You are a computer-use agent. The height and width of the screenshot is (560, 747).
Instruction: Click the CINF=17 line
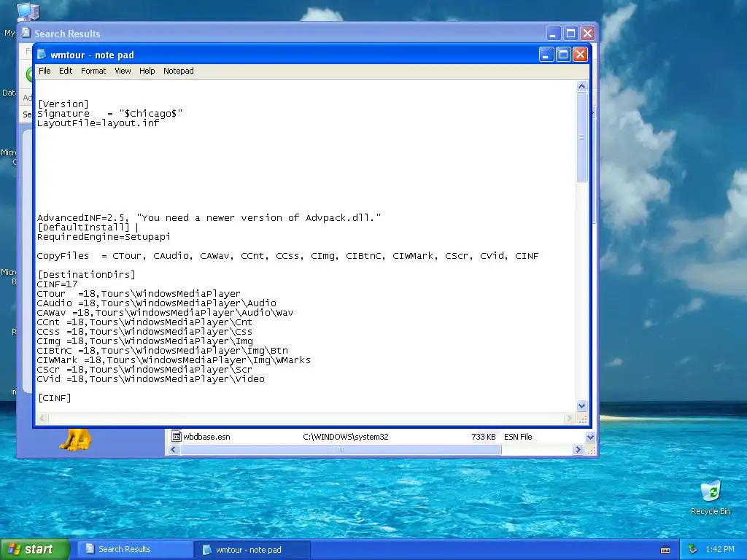tap(57, 284)
